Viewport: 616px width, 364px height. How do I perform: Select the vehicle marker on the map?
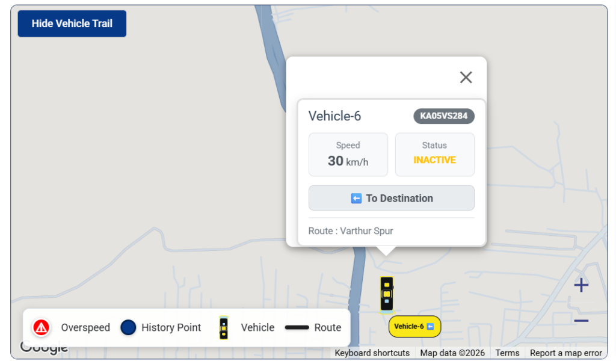tap(387, 295)
